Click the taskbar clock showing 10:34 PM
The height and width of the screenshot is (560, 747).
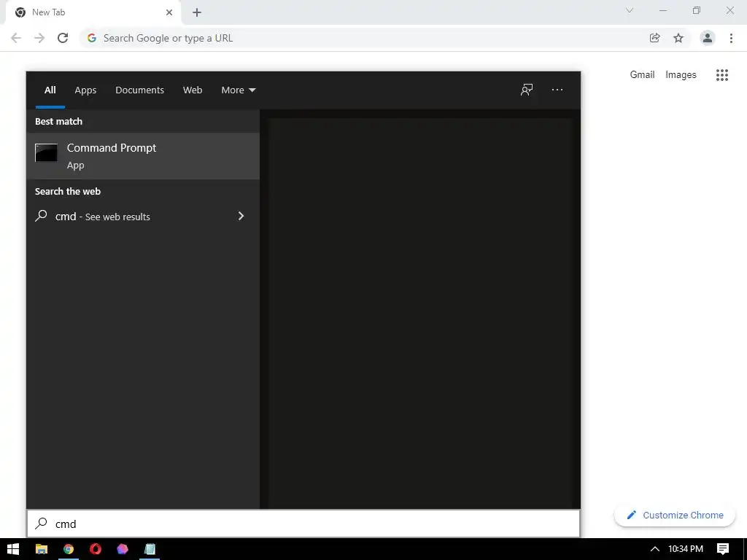click(686, 549)
